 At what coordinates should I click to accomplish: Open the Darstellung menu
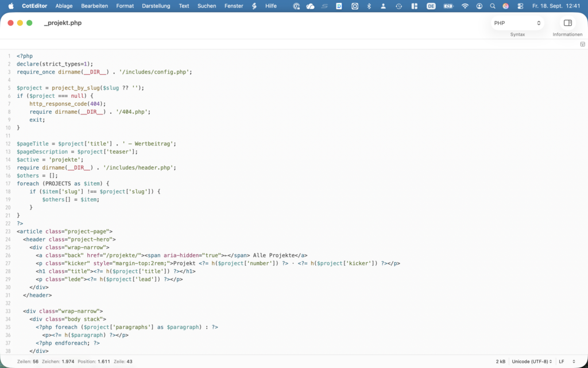pyautogui.click(x=156, y=6)
